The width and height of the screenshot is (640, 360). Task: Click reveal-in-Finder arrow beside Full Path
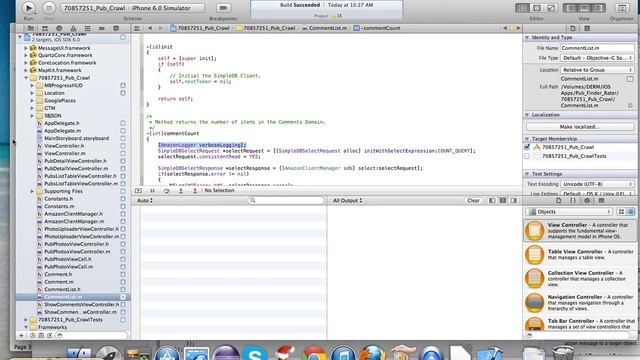point(630,105)
